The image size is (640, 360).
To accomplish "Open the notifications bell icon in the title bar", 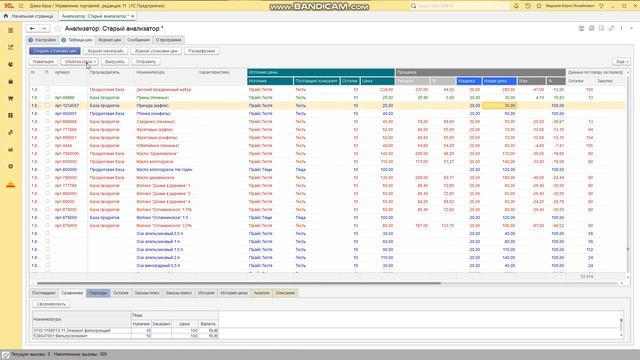I will tap(516, 6).
